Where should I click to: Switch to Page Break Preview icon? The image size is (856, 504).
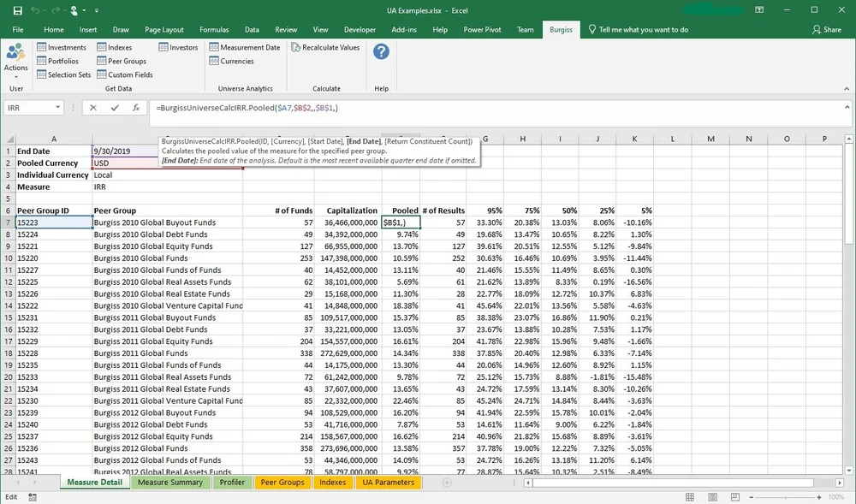pyautogui.click(x=734, y=497)
